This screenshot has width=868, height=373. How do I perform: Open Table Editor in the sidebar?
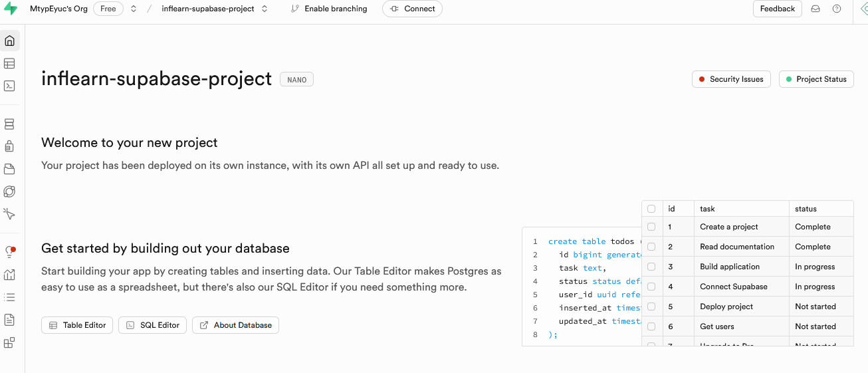(9, 64)
